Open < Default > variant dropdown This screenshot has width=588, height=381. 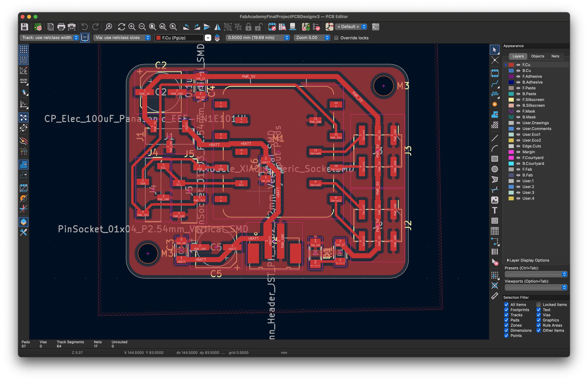tap(351, 27)
